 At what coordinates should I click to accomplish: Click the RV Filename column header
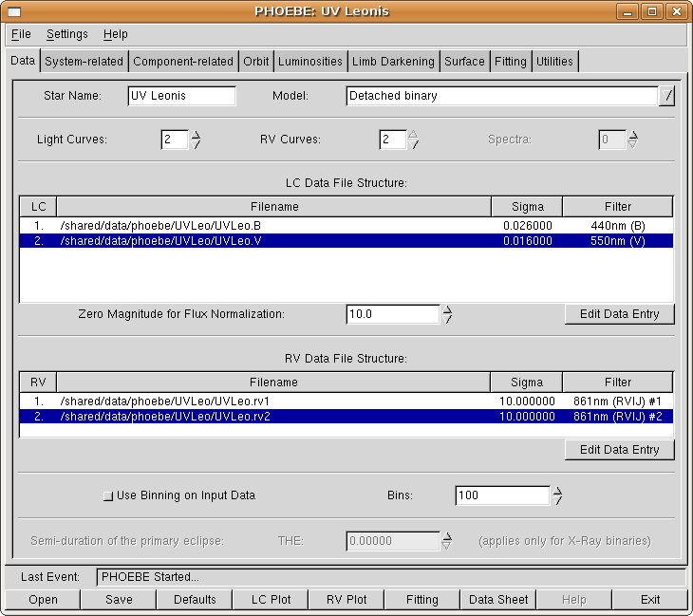click(273, 382)
